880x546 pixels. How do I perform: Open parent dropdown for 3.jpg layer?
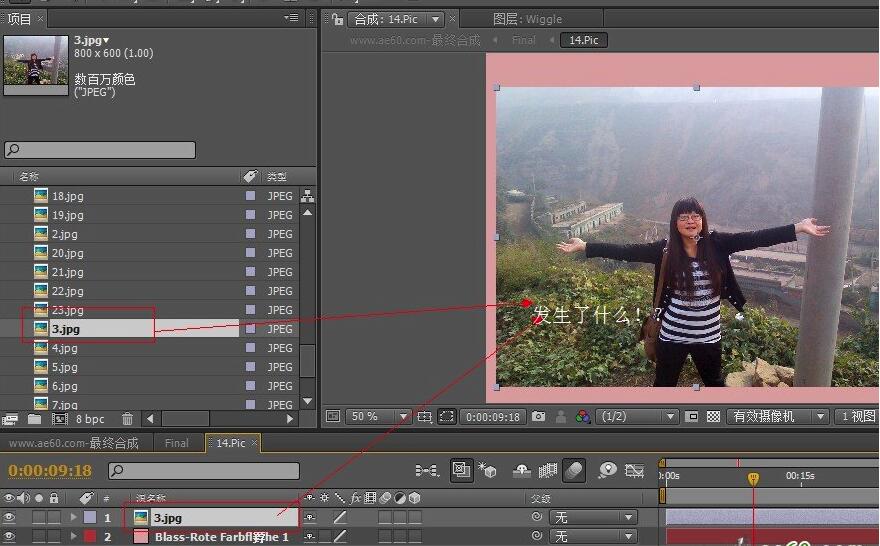coord(594,518)
